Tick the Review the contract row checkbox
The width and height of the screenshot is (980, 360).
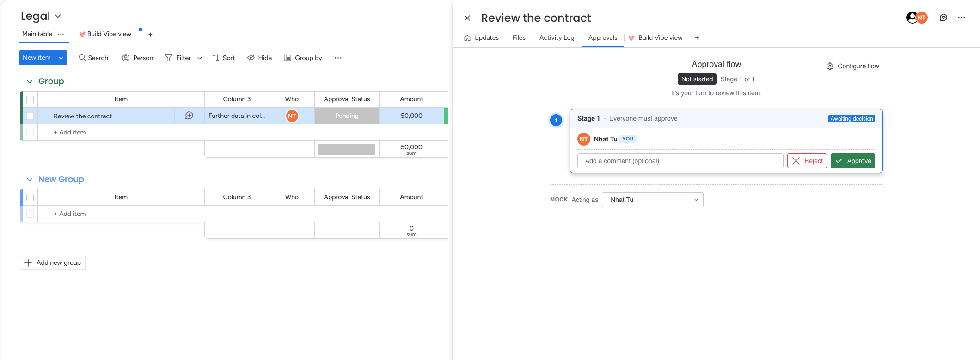coord(30,116)
